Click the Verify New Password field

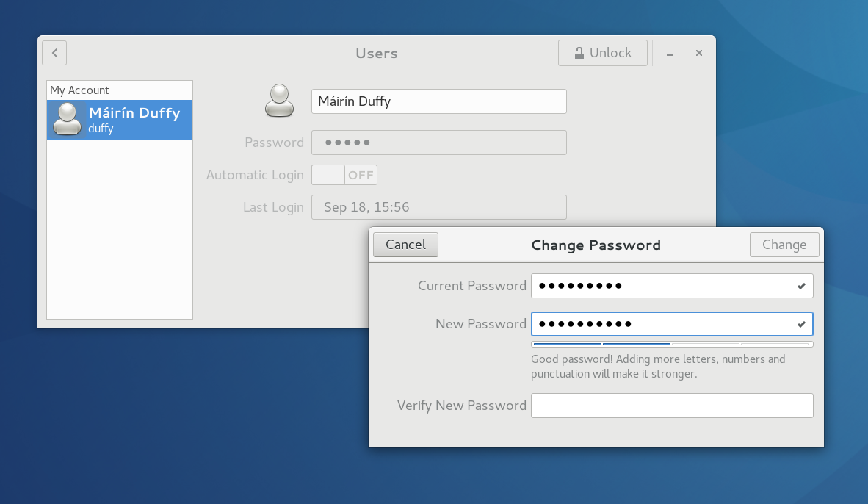pyautogui.click(x=671, y=406)
